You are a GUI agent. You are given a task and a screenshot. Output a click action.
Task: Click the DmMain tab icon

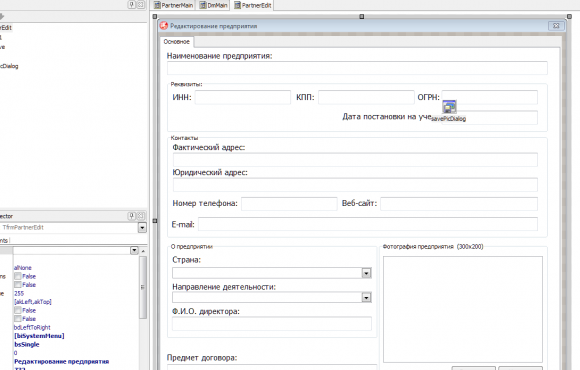click(203, 5)
